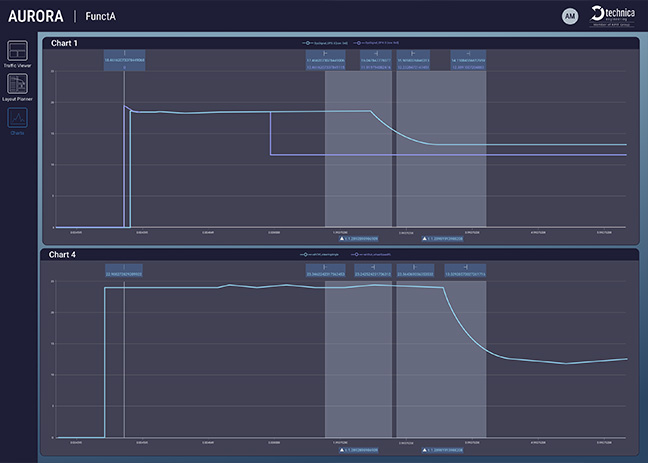This screenshot has height=463, width=648.
Task: Click the first warning marker below Chart 1
Action: point(359,240)
